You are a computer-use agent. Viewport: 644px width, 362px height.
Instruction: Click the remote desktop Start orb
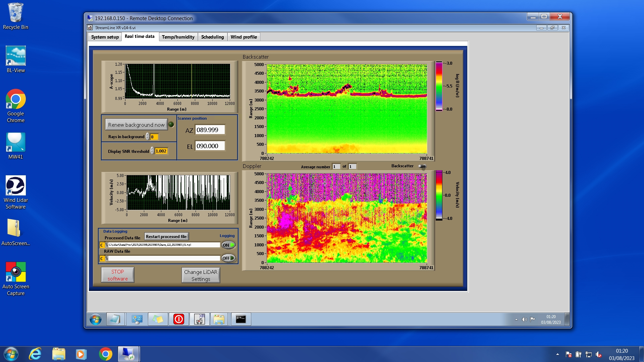(x=96, y=319)
